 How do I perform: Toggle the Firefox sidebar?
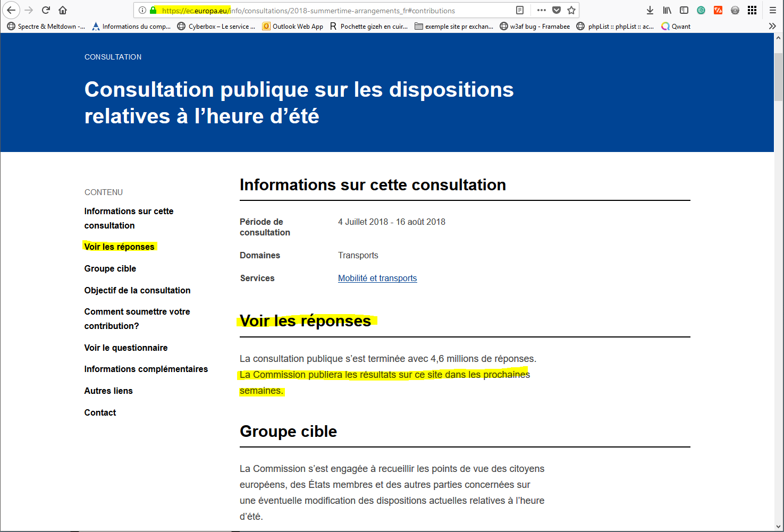[684, 10]
